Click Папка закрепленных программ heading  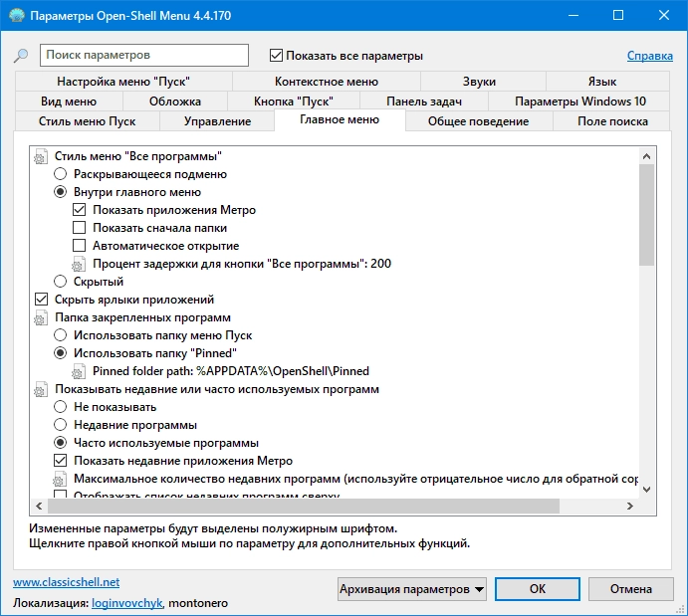pyautogui.click(x=142, y=317)
